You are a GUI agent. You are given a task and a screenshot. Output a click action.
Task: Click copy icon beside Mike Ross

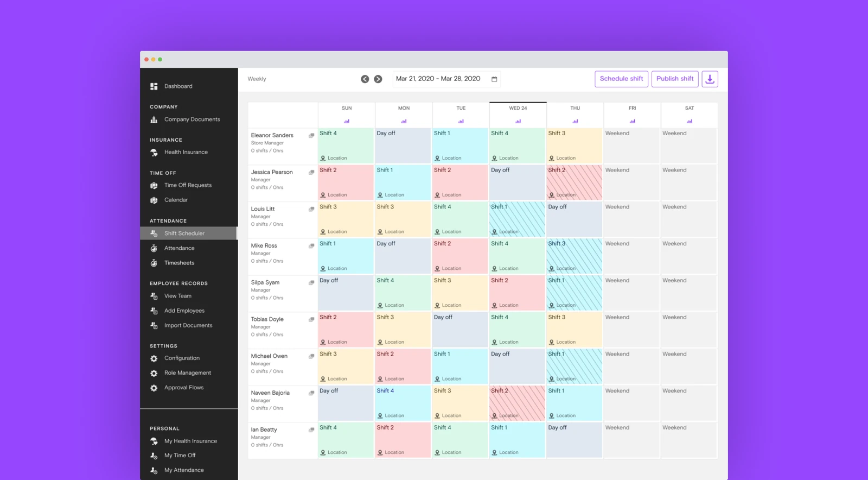tap(311, 246)
